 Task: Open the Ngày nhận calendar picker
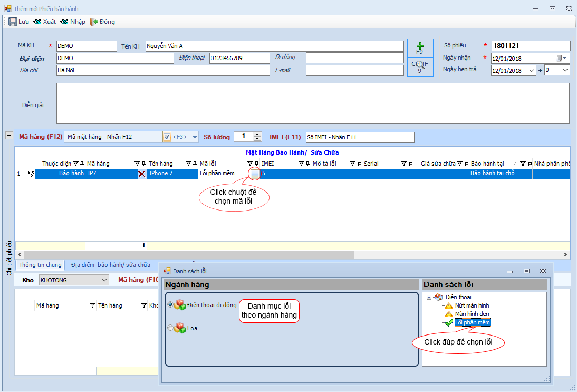point(562,58)
